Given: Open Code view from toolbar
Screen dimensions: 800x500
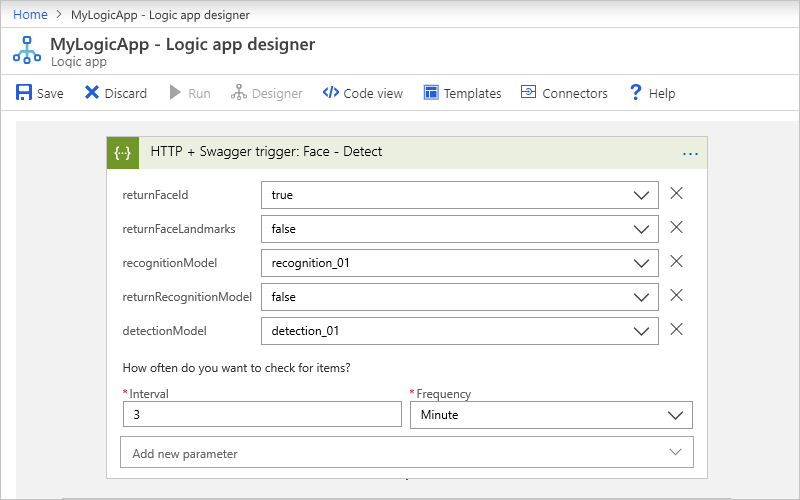Looking at the screenshot, I should pos(362,93).
